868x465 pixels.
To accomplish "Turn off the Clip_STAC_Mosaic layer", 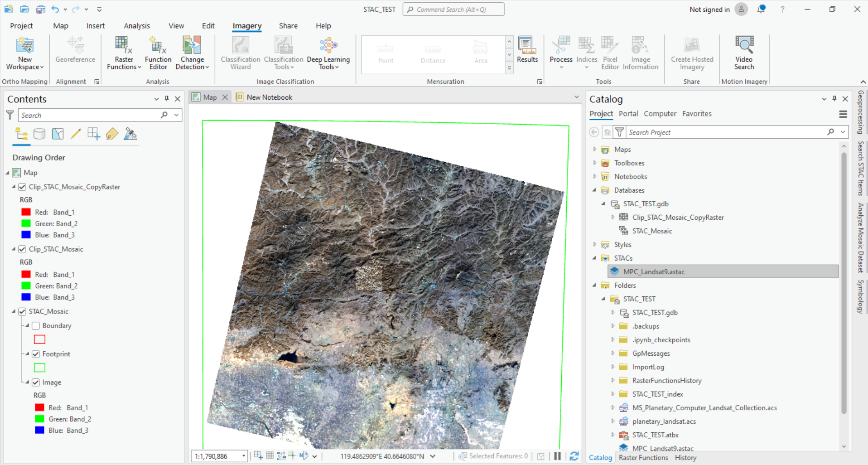I will [x=22, y=249].
